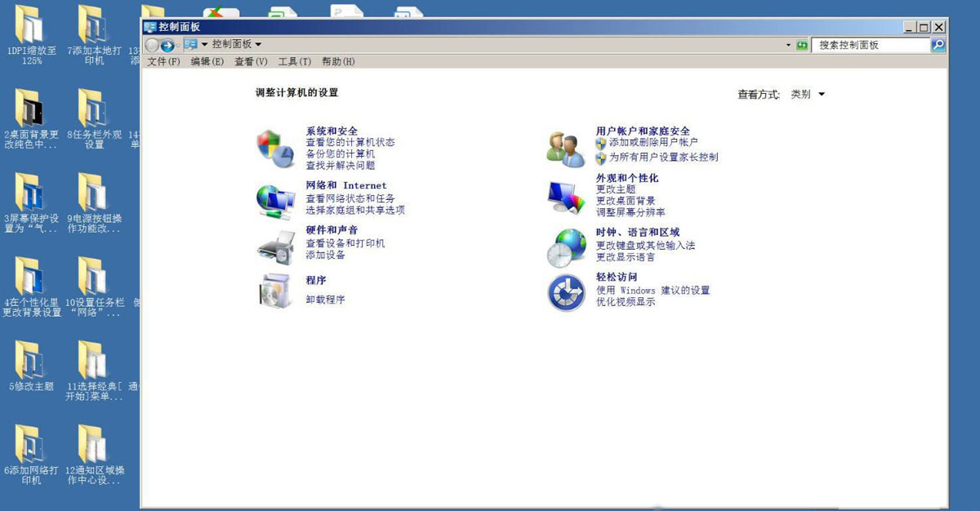Click the refresh icon beside the address bar
The image size is (980, 511).
801,45
